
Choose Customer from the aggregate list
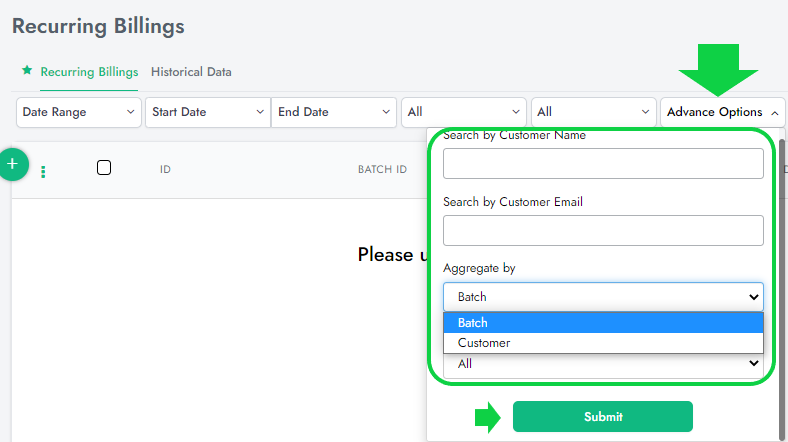(x=603, y=343)
